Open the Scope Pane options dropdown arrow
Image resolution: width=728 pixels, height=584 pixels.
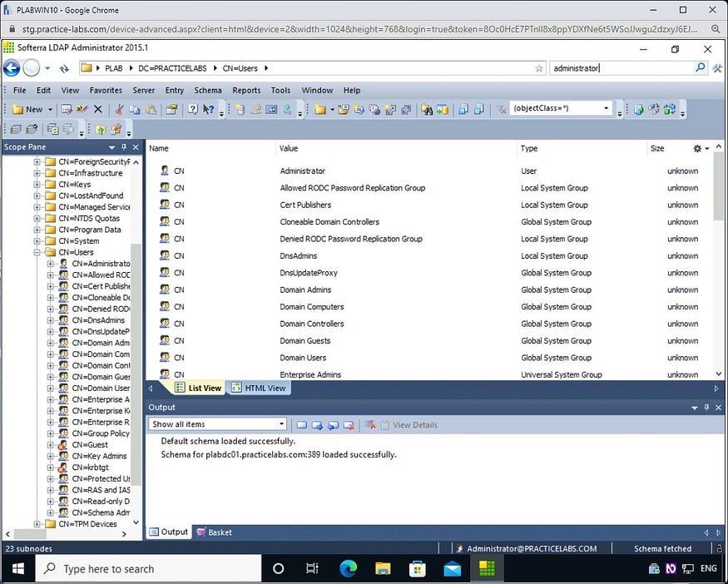coord(111,147)
